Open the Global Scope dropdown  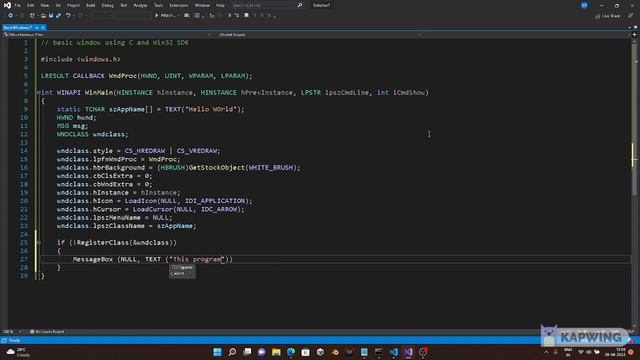coord(319,35)
